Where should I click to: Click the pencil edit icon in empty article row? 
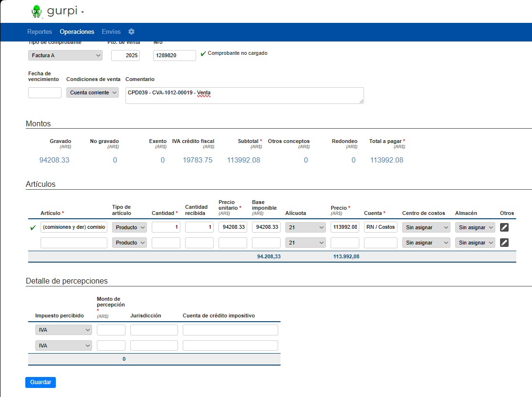click(504, 243)
